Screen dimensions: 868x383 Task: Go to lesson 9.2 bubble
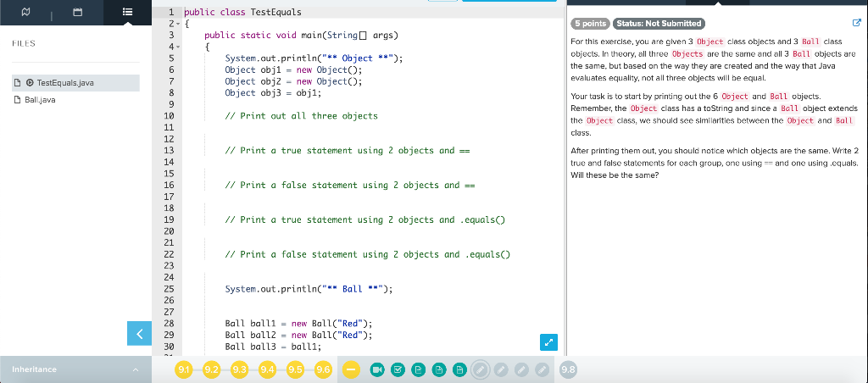pyautogui.click(x=211, y=369)
